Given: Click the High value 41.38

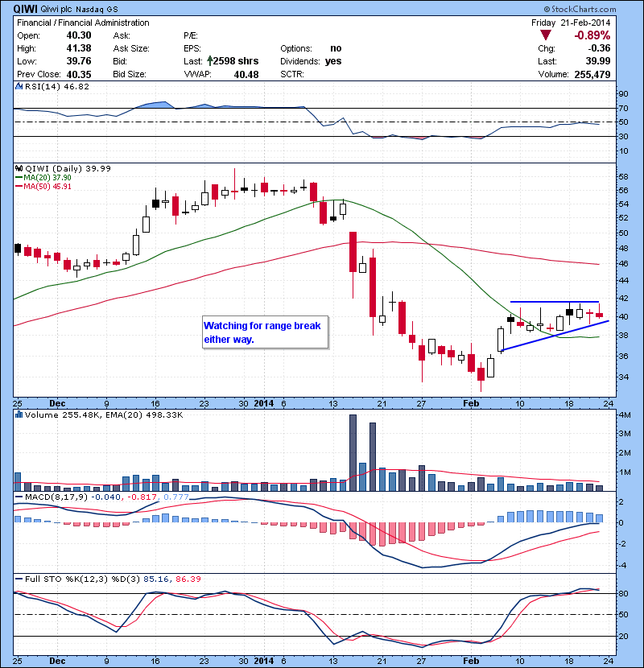Looking at the screenshot, I should click(79, 48).
